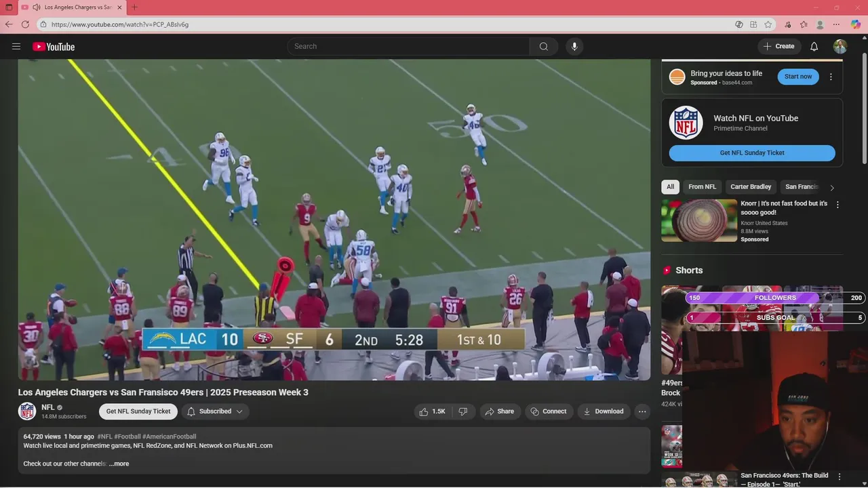
Task: Select the Carter Bradley filter chip
Action: pos(751,187)
